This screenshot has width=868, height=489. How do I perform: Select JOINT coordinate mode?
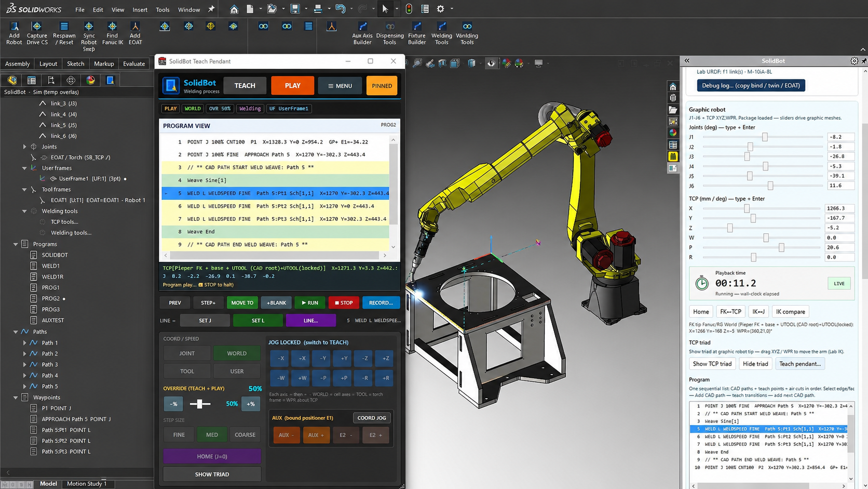click(x=187, y=353)
